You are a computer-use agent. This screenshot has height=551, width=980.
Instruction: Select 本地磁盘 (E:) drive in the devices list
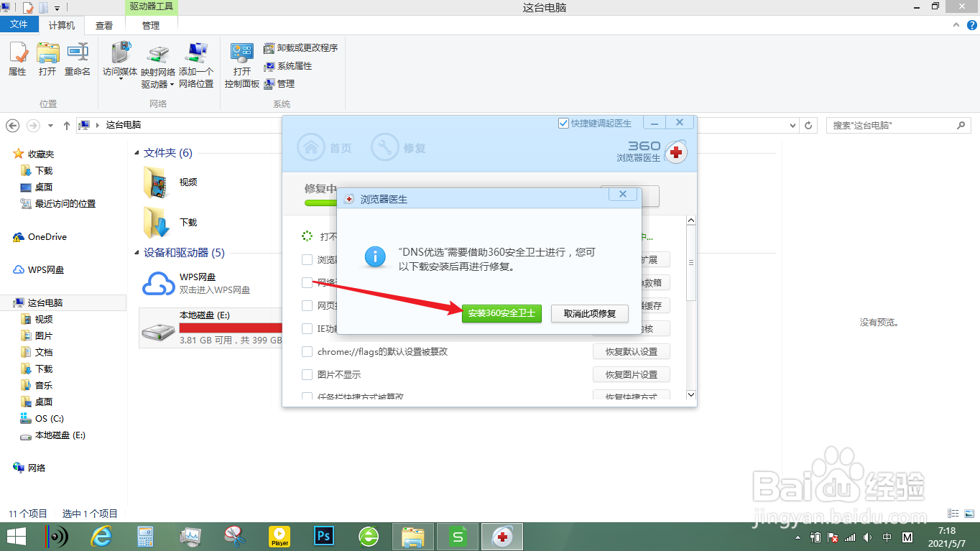tap(211, 328)
